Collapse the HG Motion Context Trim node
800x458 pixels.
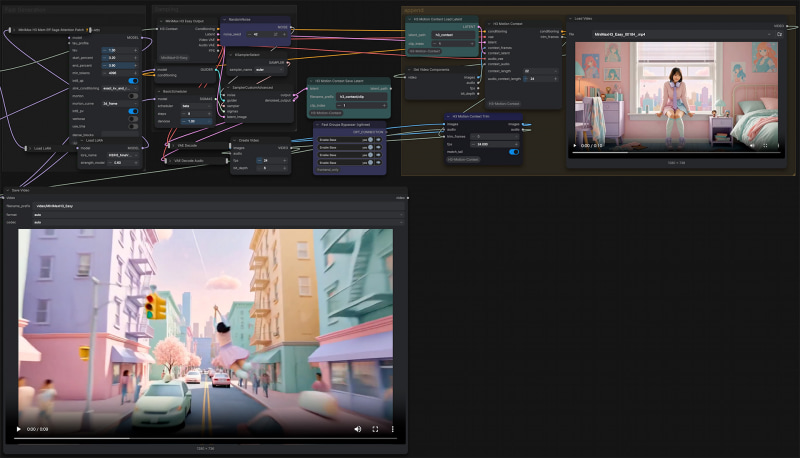click(448, 116)
